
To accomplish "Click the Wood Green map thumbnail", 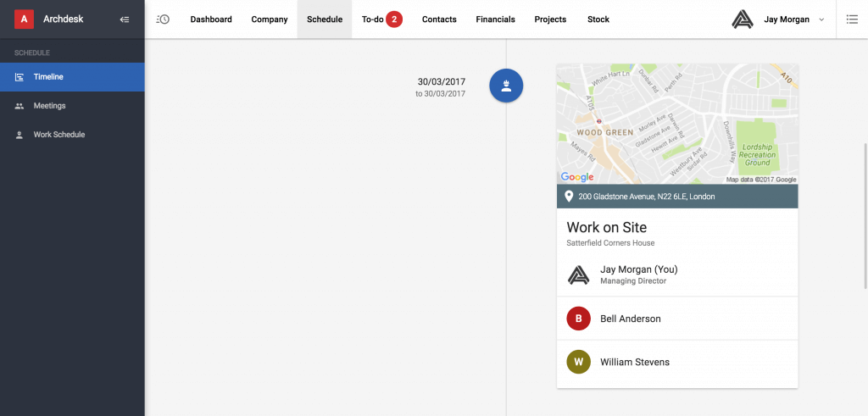I will (x=677, y=124).
